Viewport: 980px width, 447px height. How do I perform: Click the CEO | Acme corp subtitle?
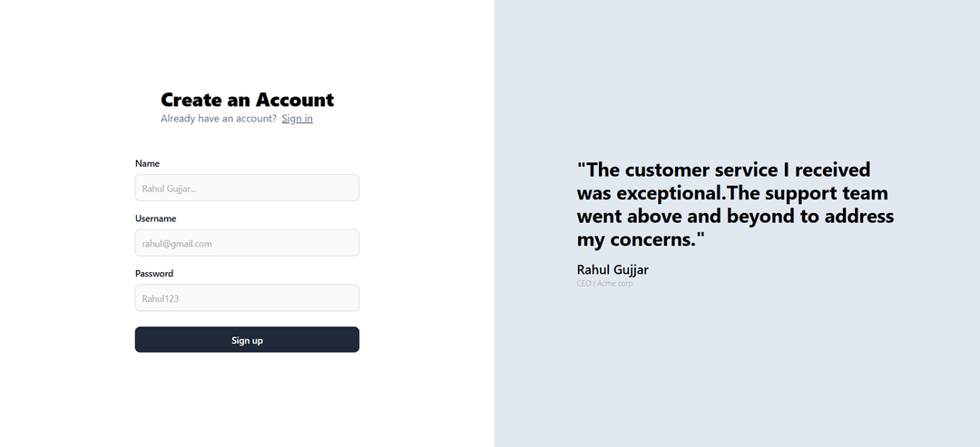(604, 284)
